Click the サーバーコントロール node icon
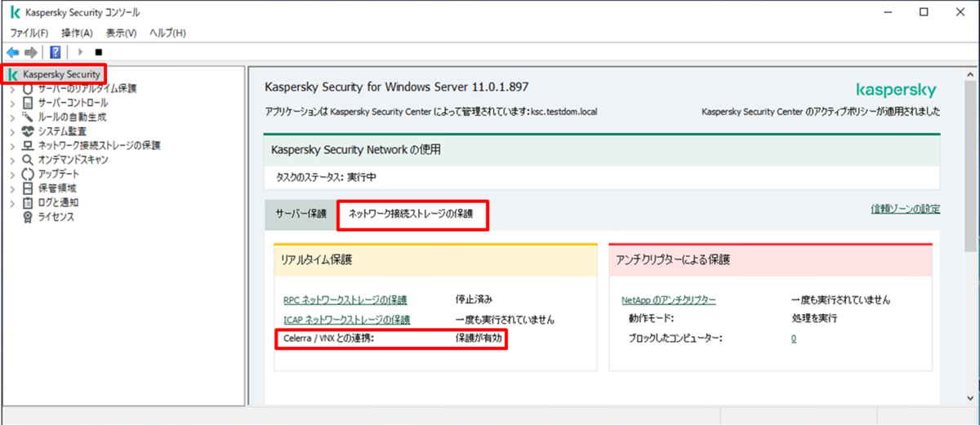This screenshot has height=425, width=980. (x=29, y=103)
